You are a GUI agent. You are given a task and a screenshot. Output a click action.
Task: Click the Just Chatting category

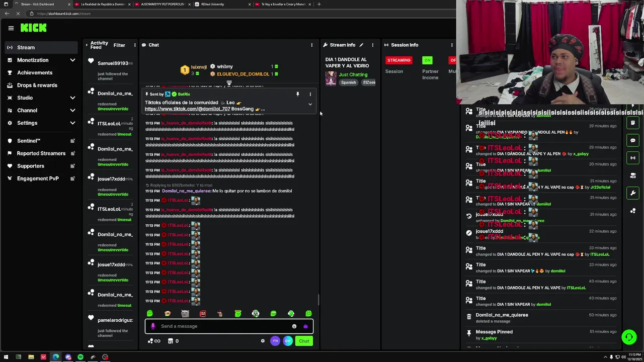353,75
